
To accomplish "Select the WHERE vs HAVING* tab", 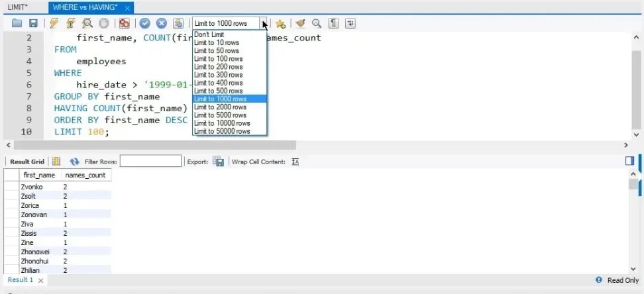I will tap(85, 7).
